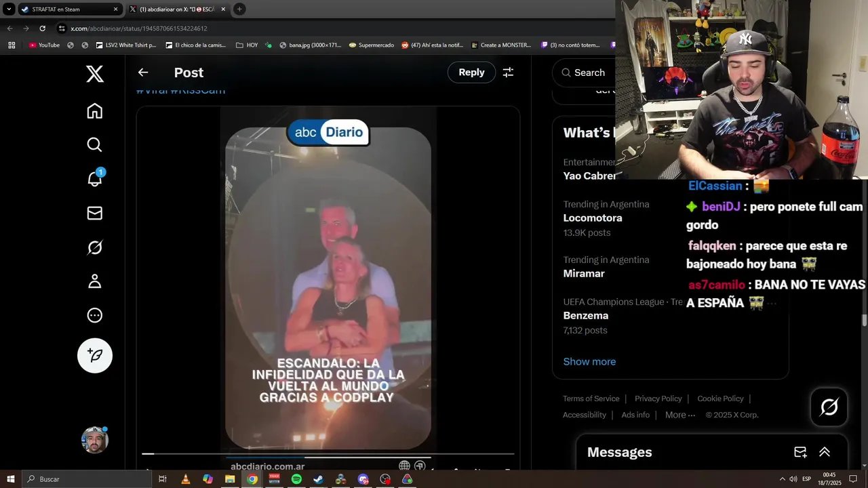868x488 pixels.
Task: Navigate back in browser
Action: [x=9, y=28]
